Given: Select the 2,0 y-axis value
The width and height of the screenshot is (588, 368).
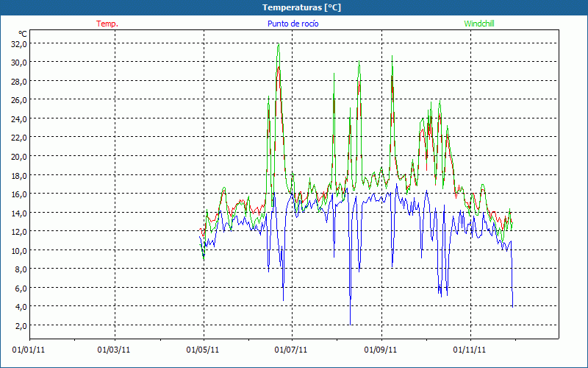Looking at the screenshot, I should tap(21, 325).
